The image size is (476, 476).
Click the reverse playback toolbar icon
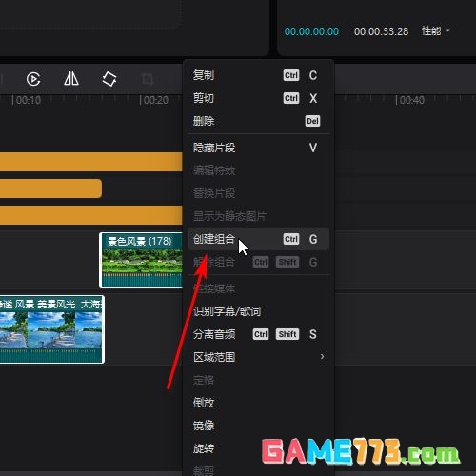coord(33,79)
